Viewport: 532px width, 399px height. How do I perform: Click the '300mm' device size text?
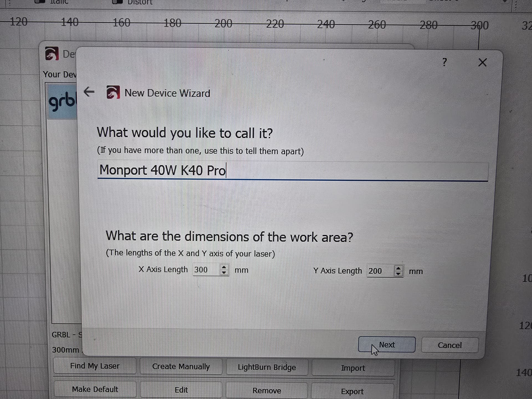(66, 350)
